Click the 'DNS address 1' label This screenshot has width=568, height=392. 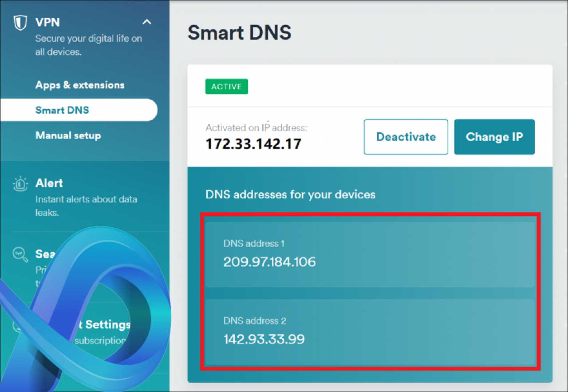click(254, 243)
